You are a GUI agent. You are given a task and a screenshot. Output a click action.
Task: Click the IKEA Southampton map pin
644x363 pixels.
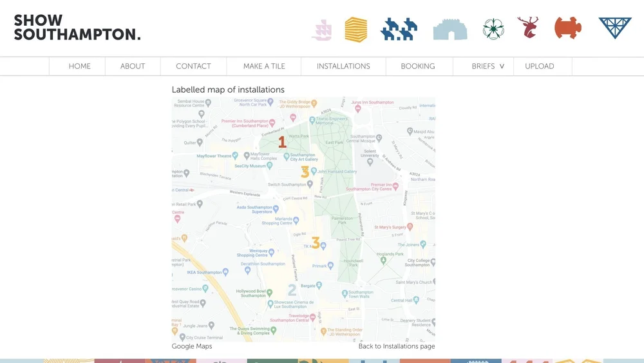(225, 271)
